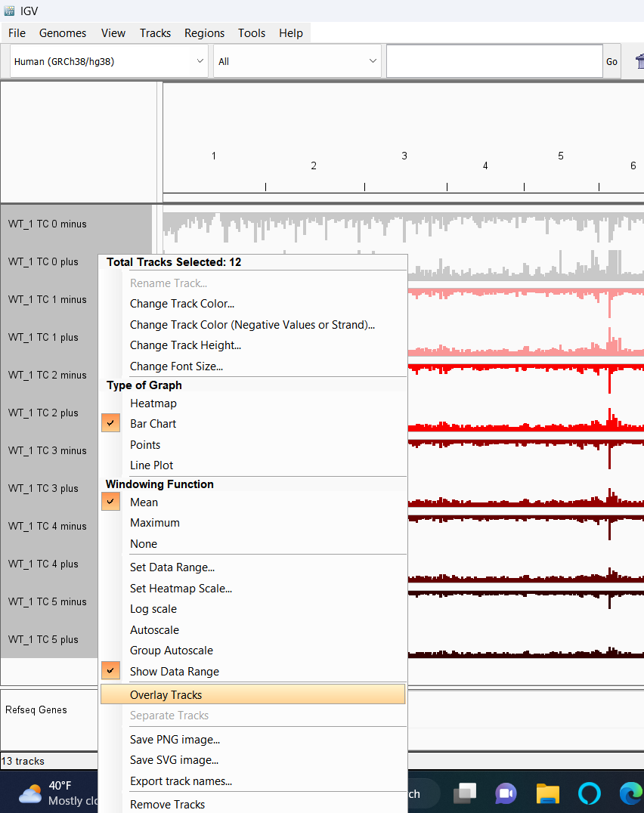Open the Tracks menu
This screenshot has height=813, width=644.
click(155, 33)
